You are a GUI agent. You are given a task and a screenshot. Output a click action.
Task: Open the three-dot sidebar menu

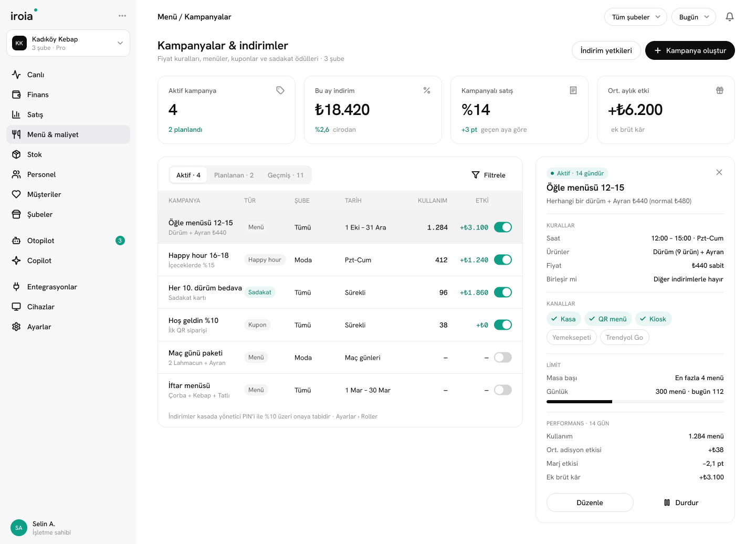pyautogui.click(x=122, y=16)
